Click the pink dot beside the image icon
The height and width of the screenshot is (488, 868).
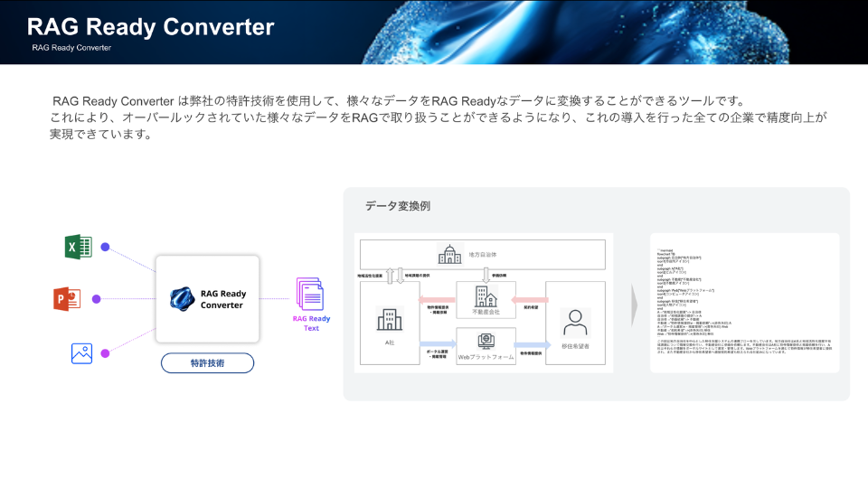pyautogui.click(x=105, y=352)
